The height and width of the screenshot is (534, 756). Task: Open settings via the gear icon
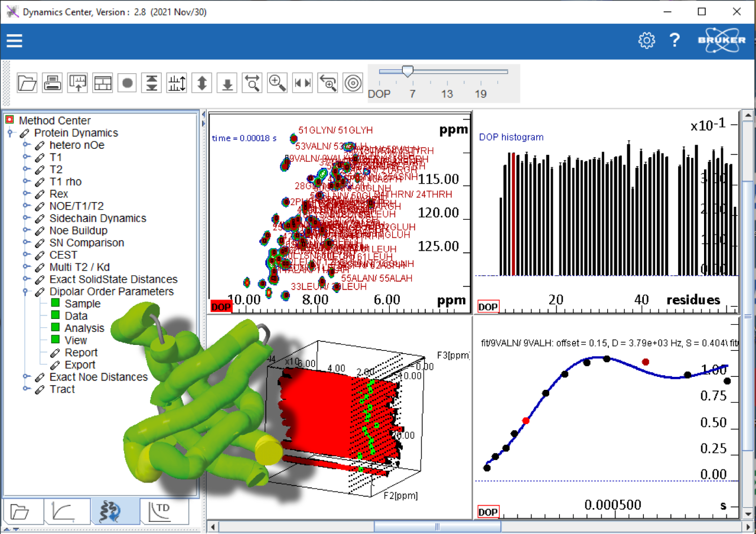pos(647,40)
